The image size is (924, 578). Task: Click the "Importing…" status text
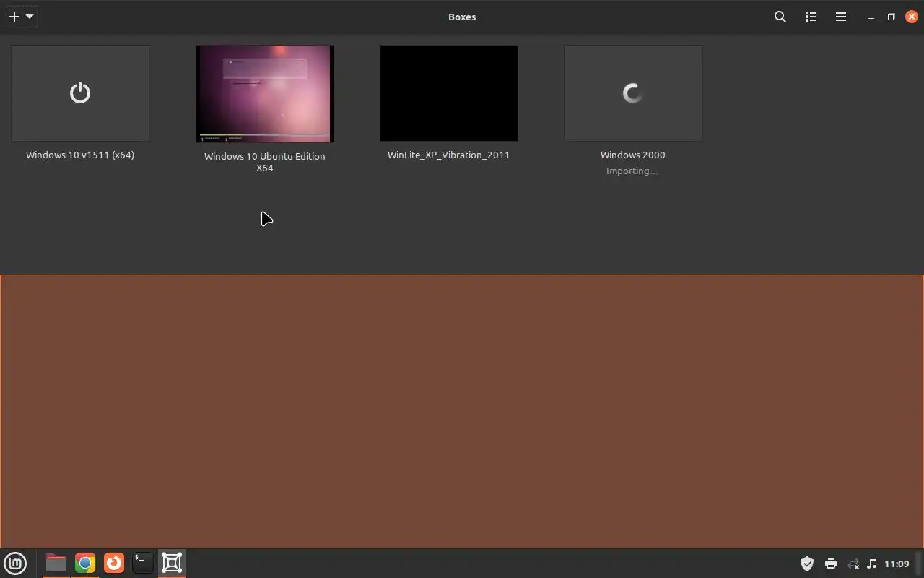pyautogui.click(x=632, y=171)
